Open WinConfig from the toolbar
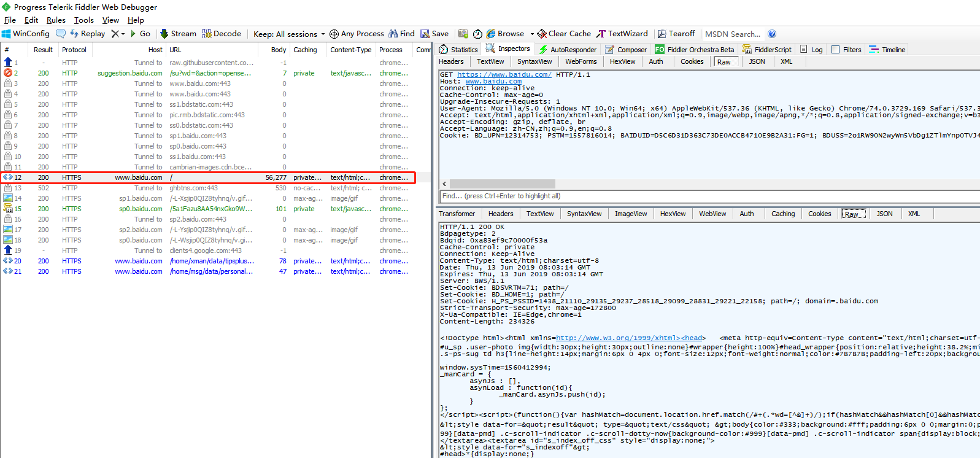The image size is (980, 458). 26,34
